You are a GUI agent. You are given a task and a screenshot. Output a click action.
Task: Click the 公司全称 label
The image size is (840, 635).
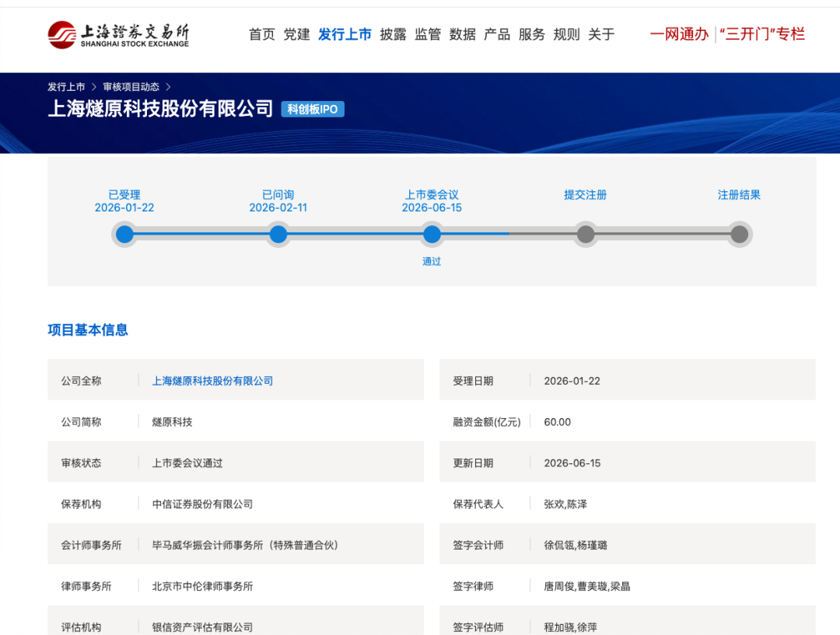[81, 381]
